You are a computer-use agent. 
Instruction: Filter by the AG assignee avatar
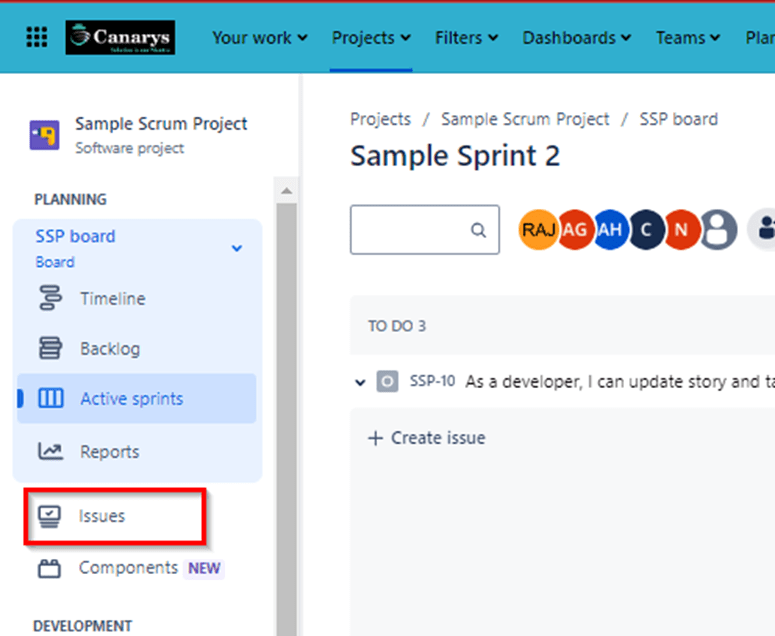574,229
